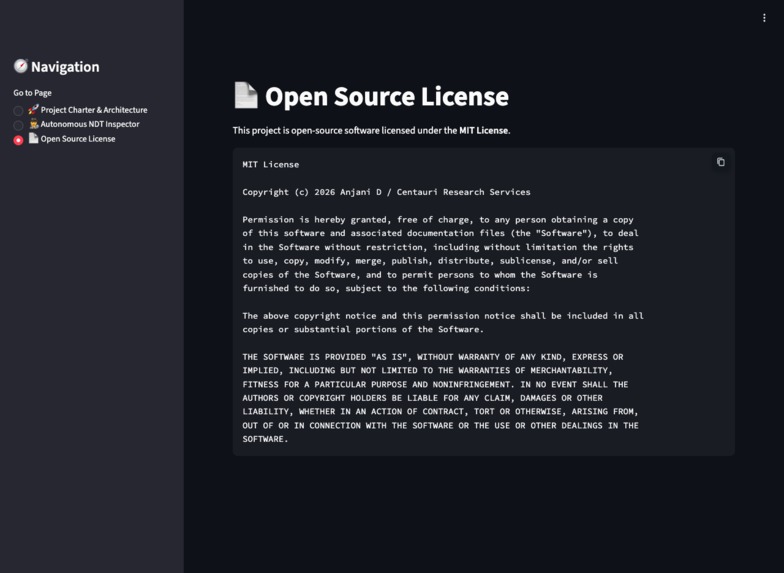This screenshot has height=573, width=784.
Task: Click the line starting The above copyright notice
Action: click(443, 316)
